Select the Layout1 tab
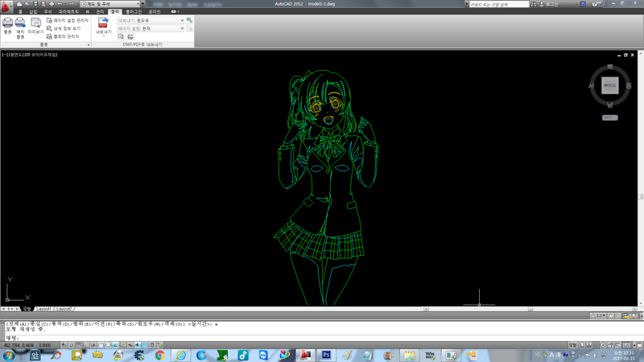Screen dimensions: 644x362 (x=43, y=309)
